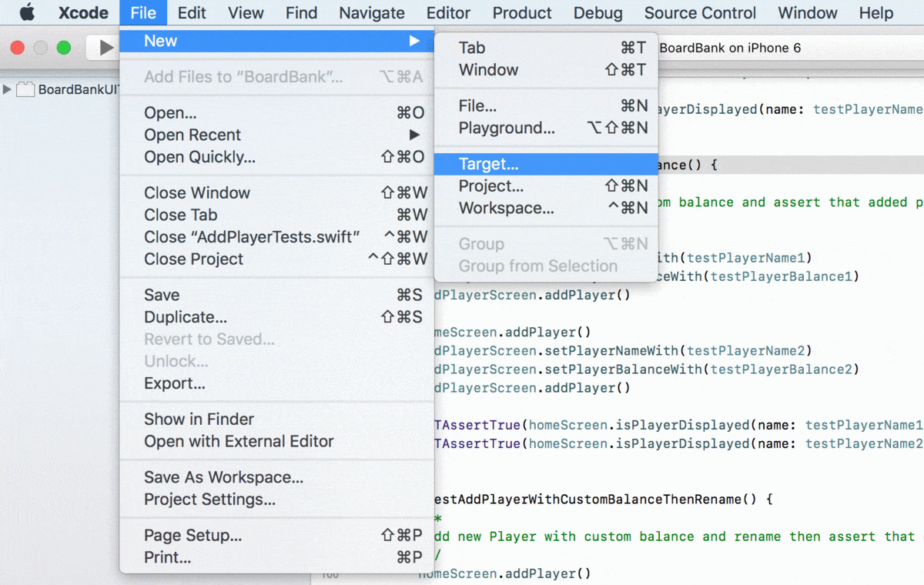The width and height of the screenshot is (924, 585).
Task: Choose Export...
Action: click(x=276, y=383)
